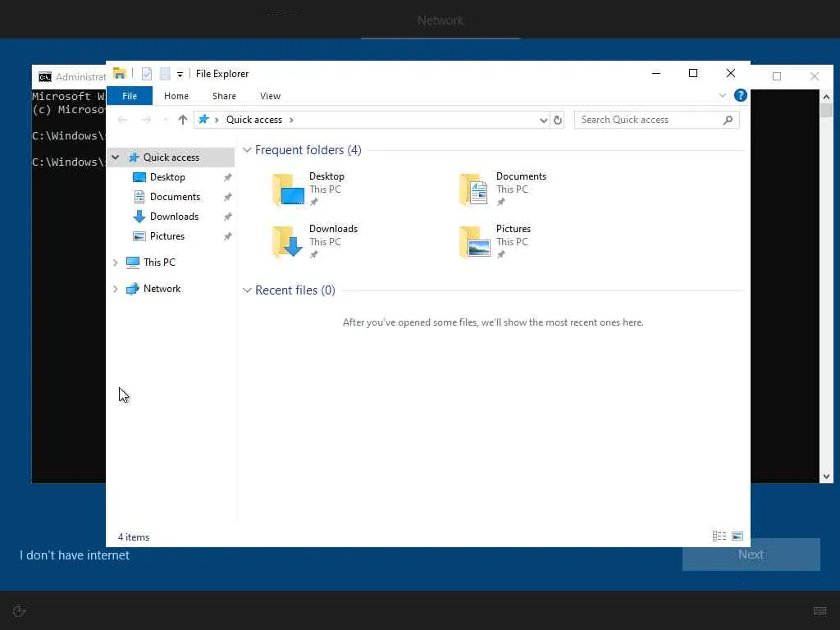Click the '4 items' status text

pos(134,536)
